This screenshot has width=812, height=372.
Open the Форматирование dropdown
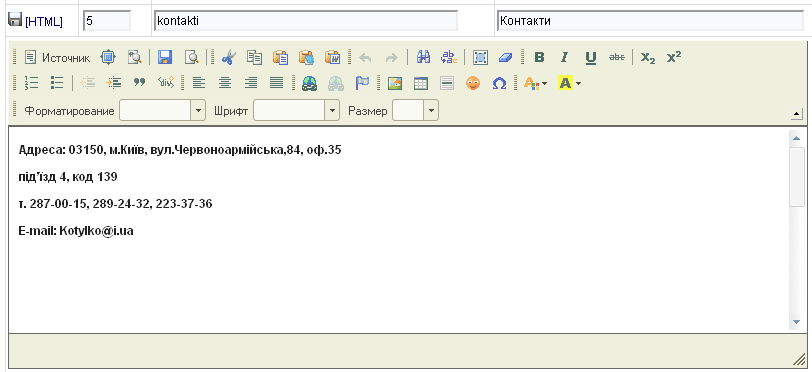click(163, 110)
